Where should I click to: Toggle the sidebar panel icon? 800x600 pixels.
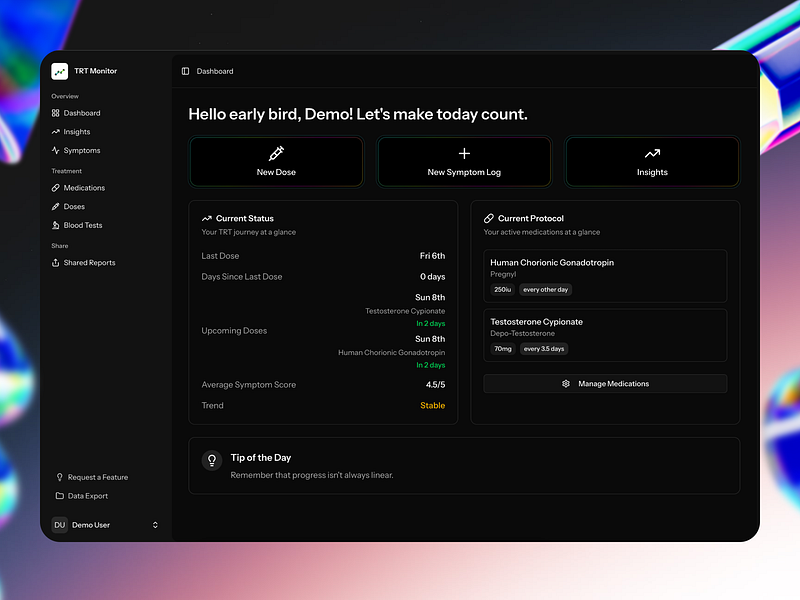click(x=185, y=71)
